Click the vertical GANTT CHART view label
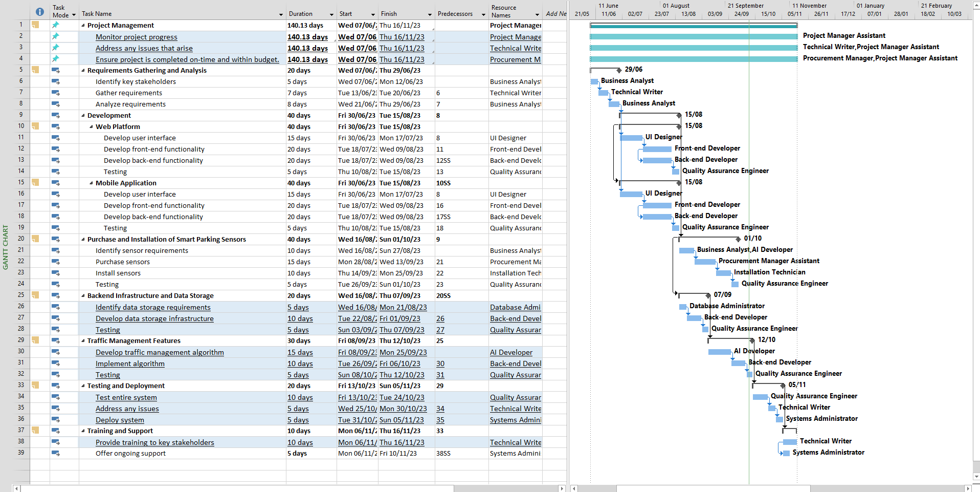This screenshot has height=492, width=980. [x=6, y=247]
